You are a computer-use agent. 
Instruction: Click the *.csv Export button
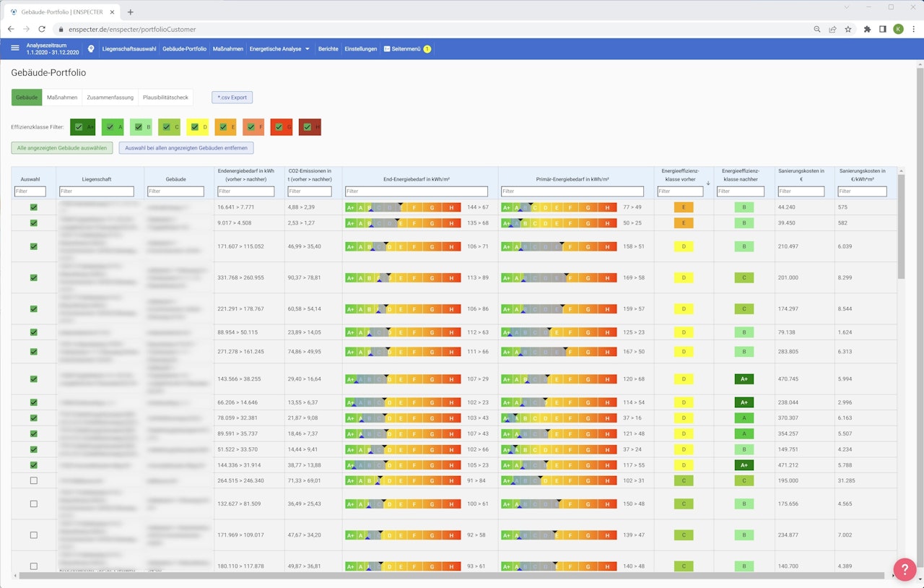point(232,98)
